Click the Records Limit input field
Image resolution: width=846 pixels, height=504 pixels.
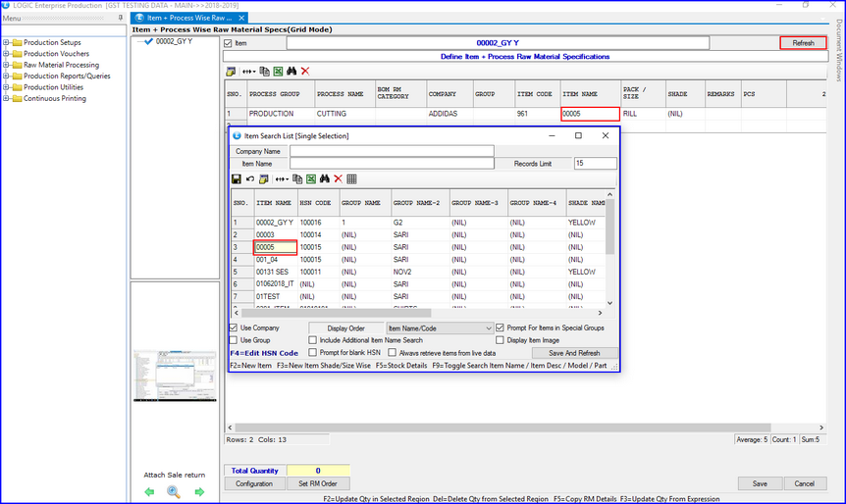595,164
